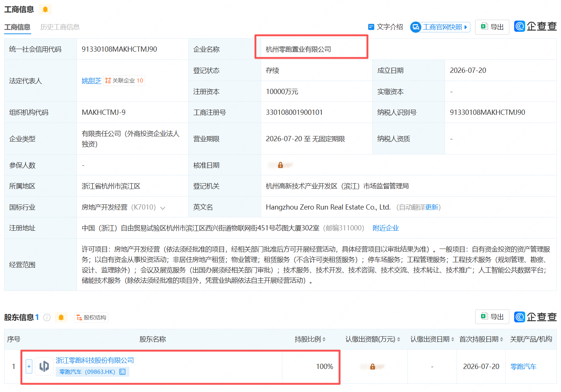Open 文字介绍 text introduction
561x392 pixels.
(x=385, y=27)
